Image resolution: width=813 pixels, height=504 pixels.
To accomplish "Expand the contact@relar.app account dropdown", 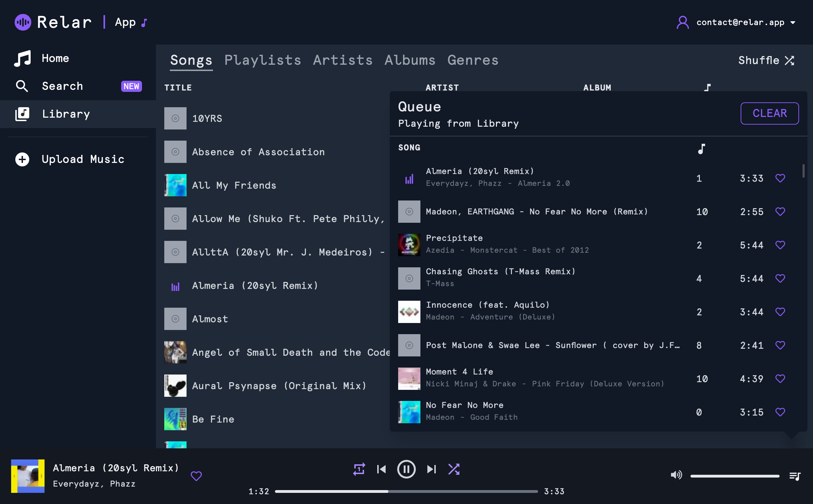I will point(793,23).
